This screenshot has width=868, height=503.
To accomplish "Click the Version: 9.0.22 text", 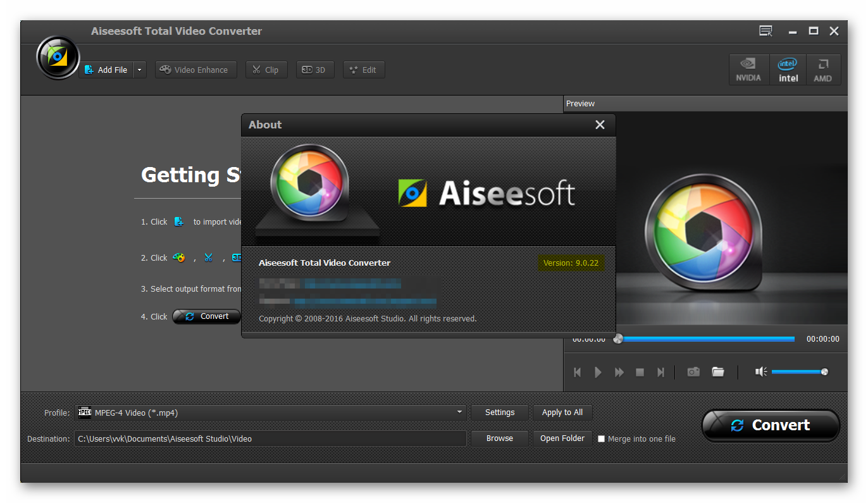I will (571, 263).
